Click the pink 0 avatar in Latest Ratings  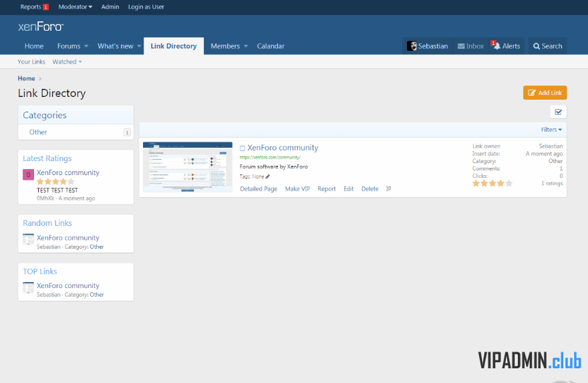(28, 174)
